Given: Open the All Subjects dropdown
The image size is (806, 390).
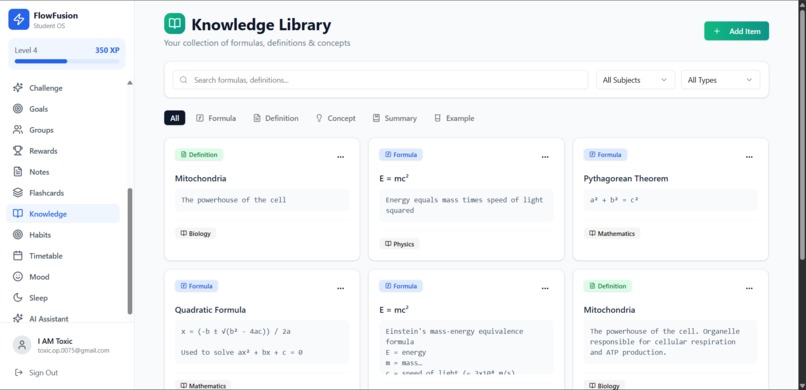Looking at the screenshot, I should (x=635, y=80).
